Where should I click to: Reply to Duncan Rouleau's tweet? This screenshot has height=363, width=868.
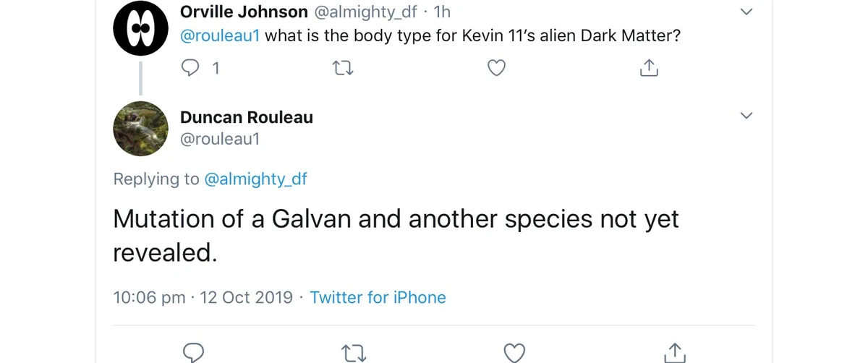193,352
